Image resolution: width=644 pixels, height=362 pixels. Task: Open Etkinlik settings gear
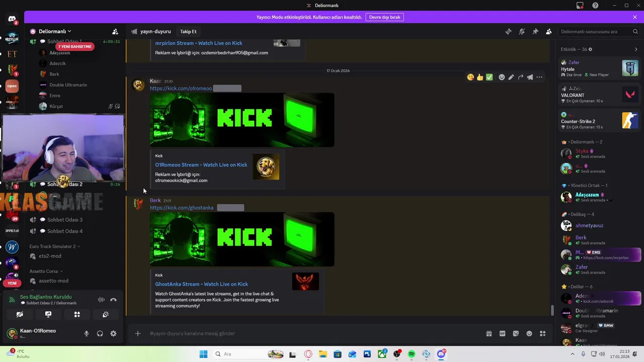click(x=590, y=49)
